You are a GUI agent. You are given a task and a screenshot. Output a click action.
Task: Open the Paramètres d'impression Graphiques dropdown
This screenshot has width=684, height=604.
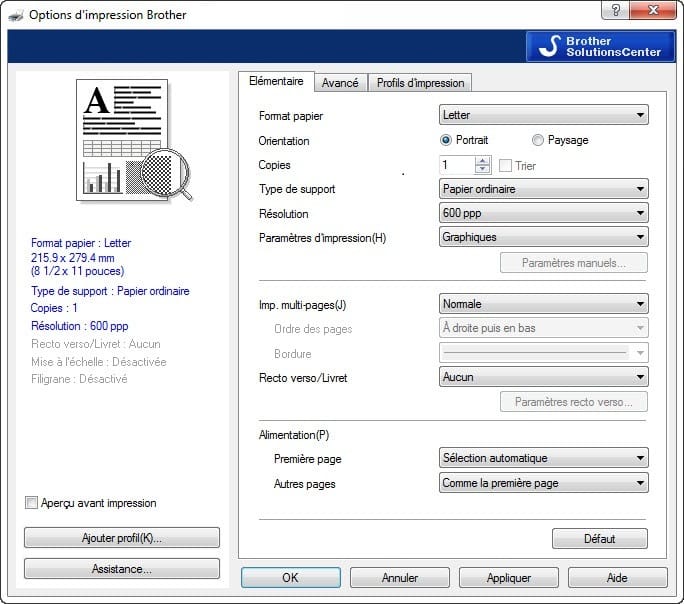click(544, 237)
